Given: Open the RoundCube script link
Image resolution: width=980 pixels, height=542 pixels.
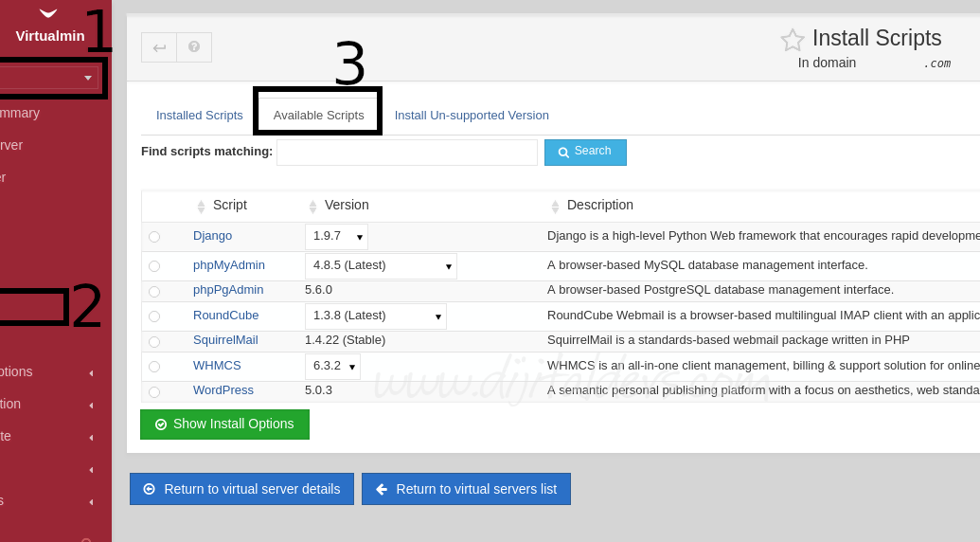Looking at the screenshot, I should click(225, 316).
